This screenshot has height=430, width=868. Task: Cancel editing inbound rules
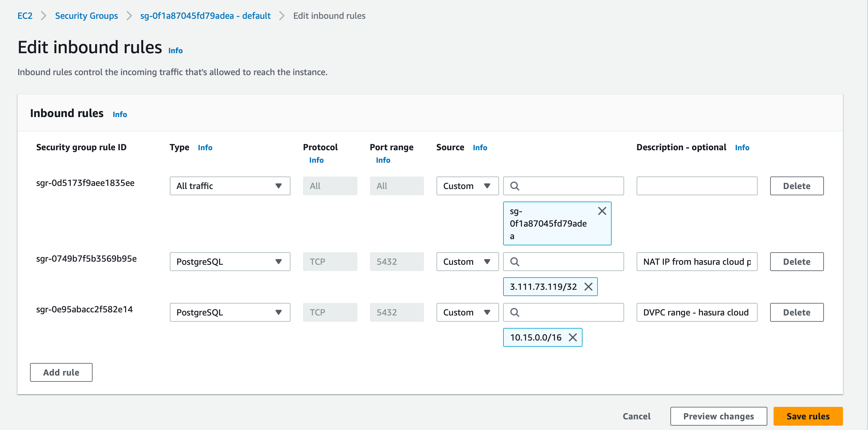pos(636,416)
